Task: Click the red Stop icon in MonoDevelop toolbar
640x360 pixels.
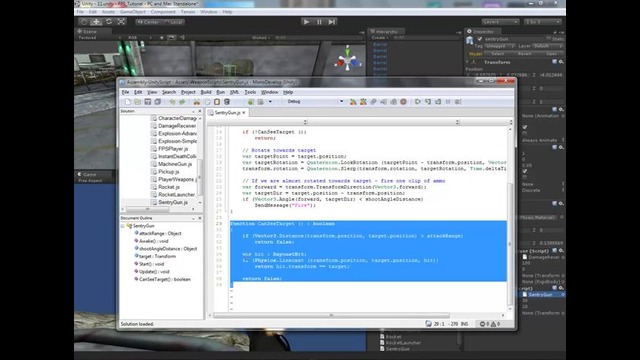Action: [x=403, y=102]
